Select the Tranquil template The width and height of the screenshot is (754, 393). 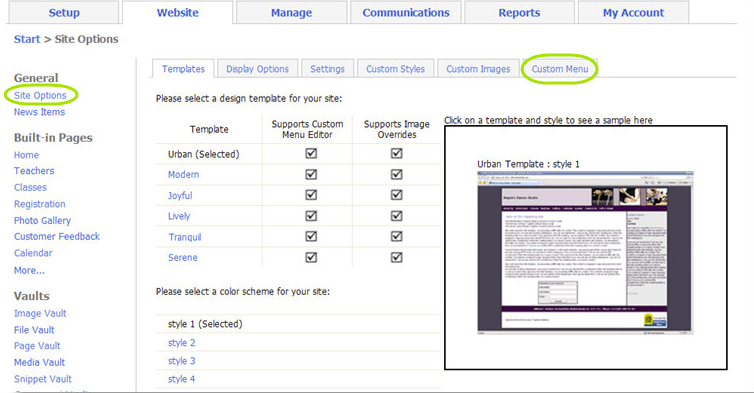coord(185,237)
